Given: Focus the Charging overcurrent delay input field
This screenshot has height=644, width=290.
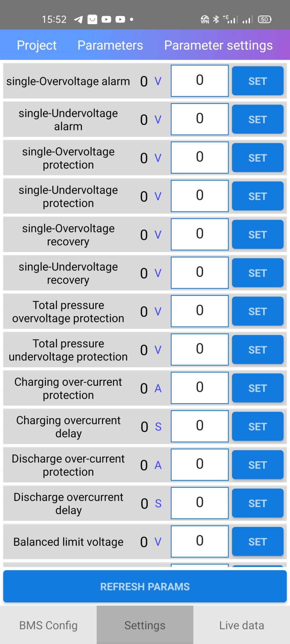Looking at the screenshot, I should pos(200,426).
